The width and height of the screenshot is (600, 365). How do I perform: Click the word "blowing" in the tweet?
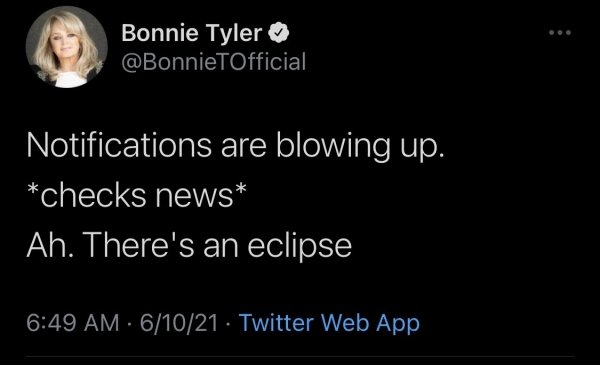pyautogui.click(x=333, y=147)
